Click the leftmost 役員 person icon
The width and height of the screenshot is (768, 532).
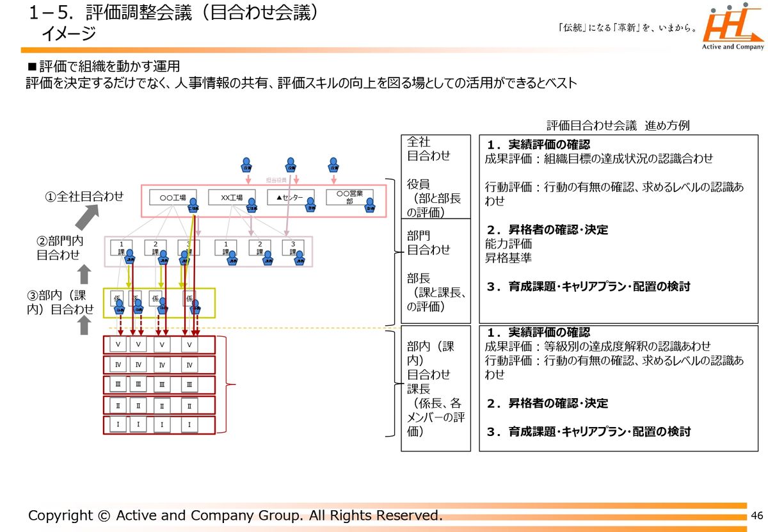[247, 165]
